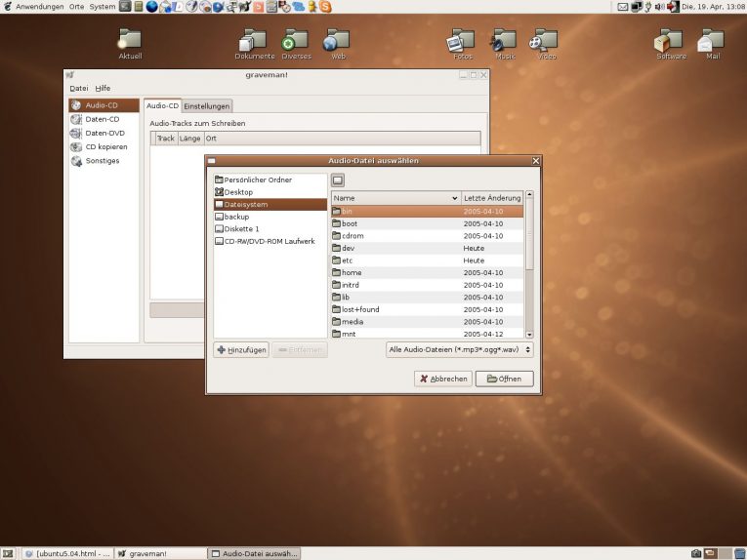Open the Hilfe menu
Image resolution: width=747 pixels, height=560 pixels.
coord(103,89)
